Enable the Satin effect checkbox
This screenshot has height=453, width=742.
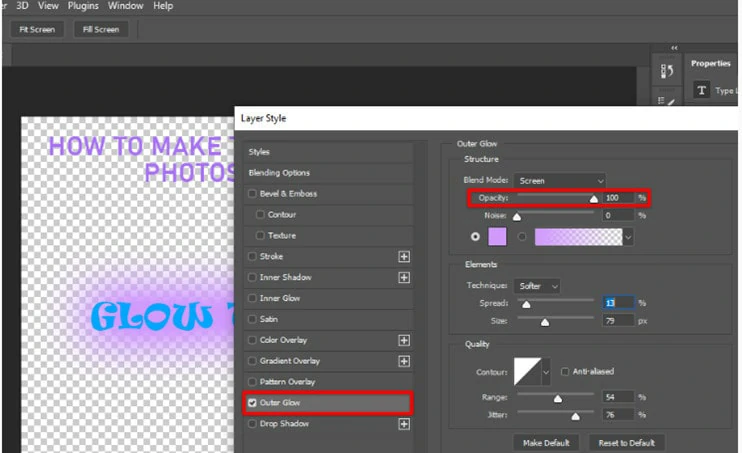coord(252,319)
